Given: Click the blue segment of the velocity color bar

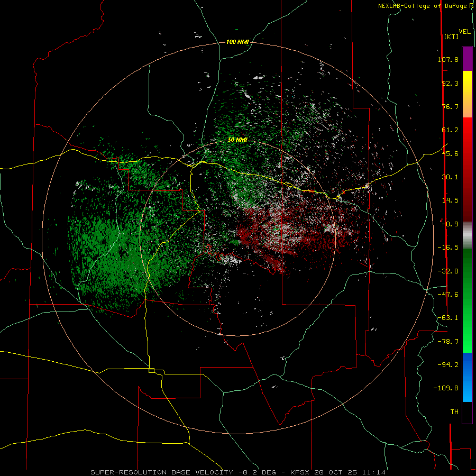Looking at the screenshot, I should (467, 377).
